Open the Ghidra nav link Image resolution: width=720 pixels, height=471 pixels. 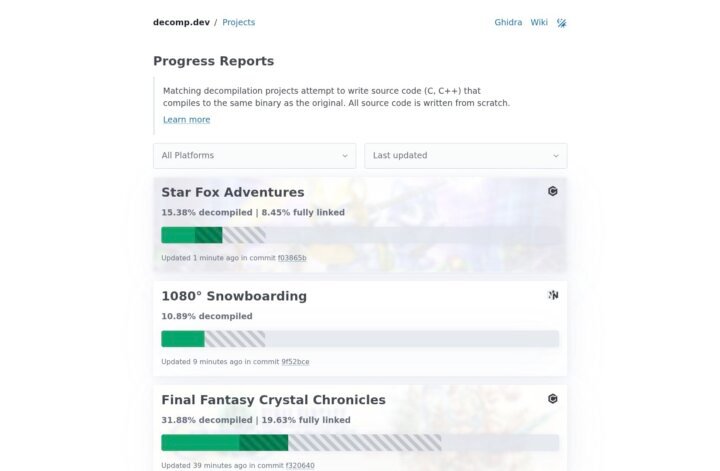(x=508, y=22)
